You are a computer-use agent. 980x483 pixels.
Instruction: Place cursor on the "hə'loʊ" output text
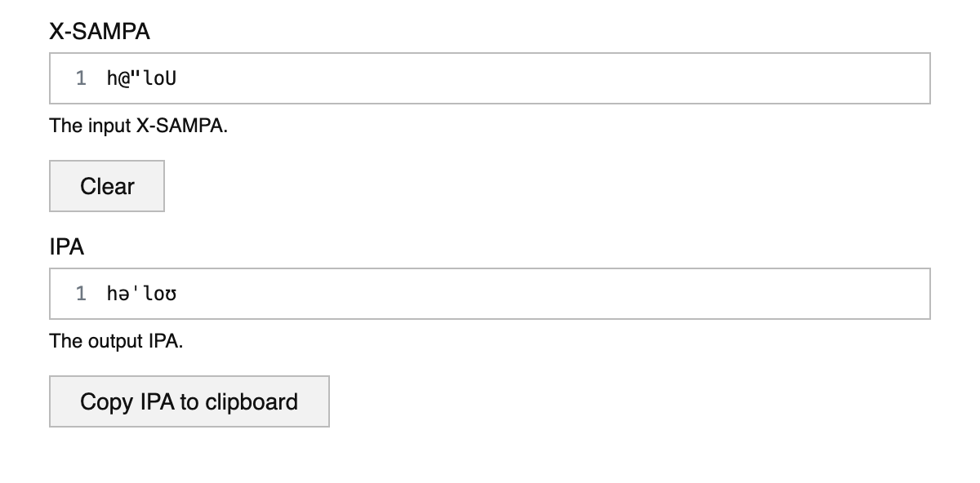pyautogui.click(x=141, y=294)
